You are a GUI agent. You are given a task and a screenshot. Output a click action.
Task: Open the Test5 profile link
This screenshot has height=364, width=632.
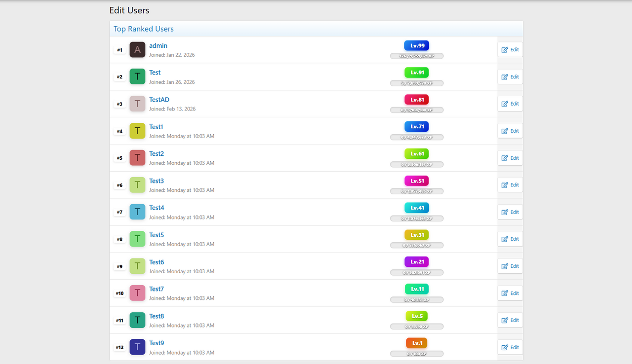(157, 235)
